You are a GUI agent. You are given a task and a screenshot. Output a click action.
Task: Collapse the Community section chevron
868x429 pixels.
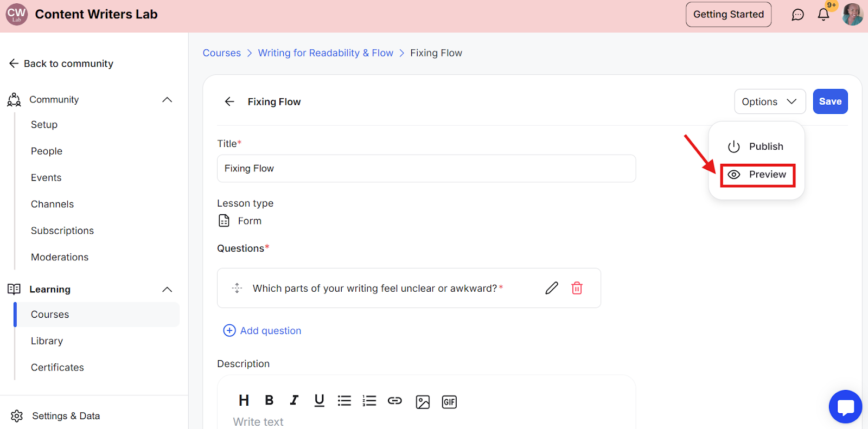tap(167, 100)
